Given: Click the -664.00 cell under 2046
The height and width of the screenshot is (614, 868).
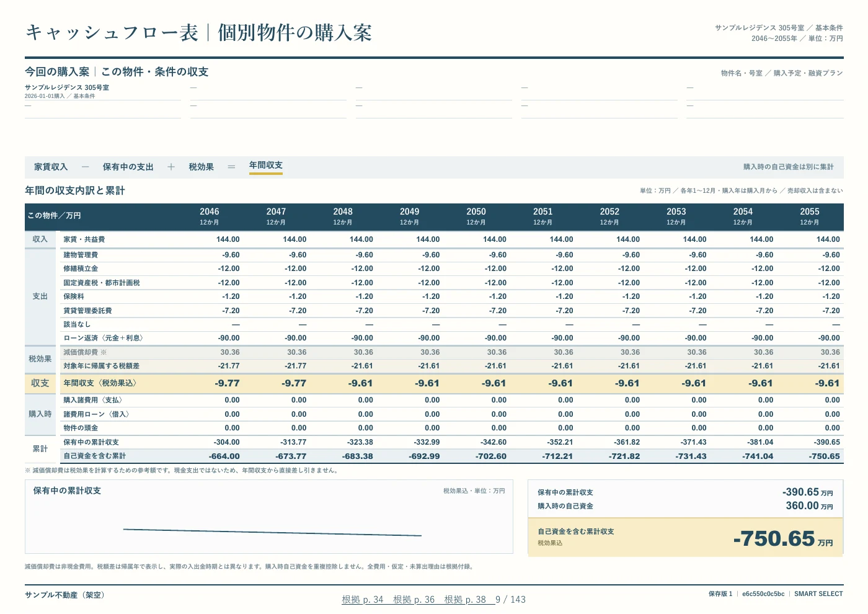Looking at the screenshot, I should 224,456.
